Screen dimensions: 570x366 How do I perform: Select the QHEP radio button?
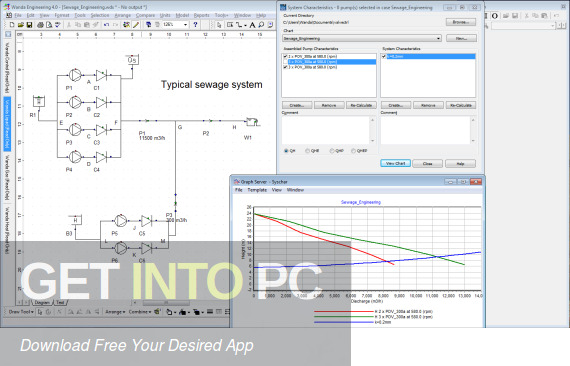point(353,151)
